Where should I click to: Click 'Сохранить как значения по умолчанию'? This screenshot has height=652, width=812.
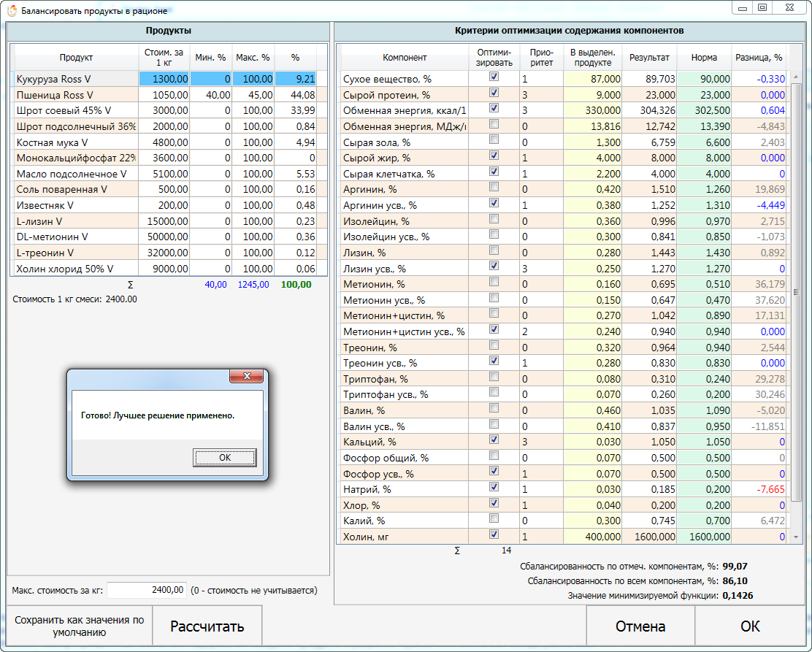[80, 626]
